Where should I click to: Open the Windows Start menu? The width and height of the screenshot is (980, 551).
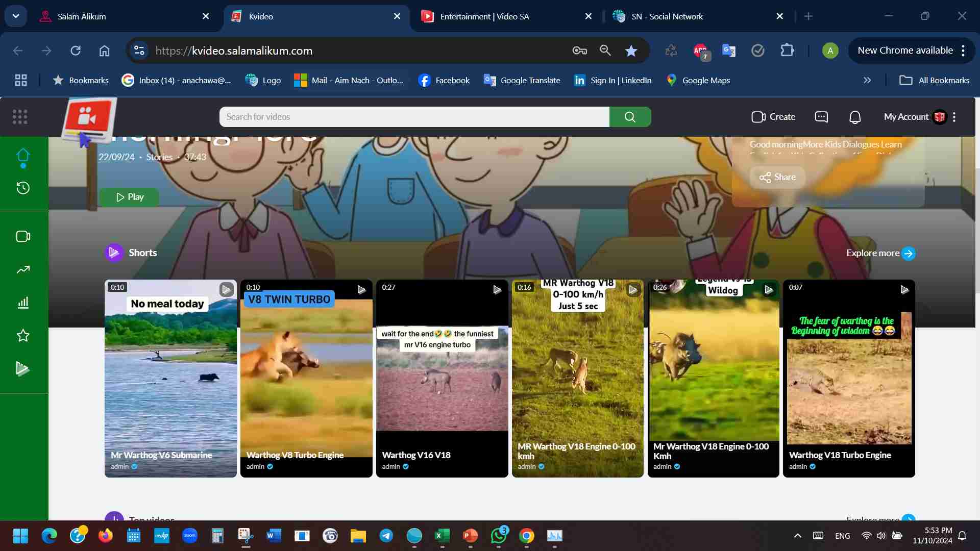20,536
